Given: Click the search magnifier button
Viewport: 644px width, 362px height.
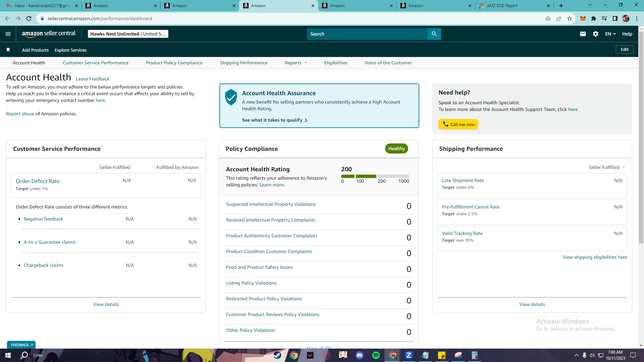Looking at the screenshot, I should 434,34.
